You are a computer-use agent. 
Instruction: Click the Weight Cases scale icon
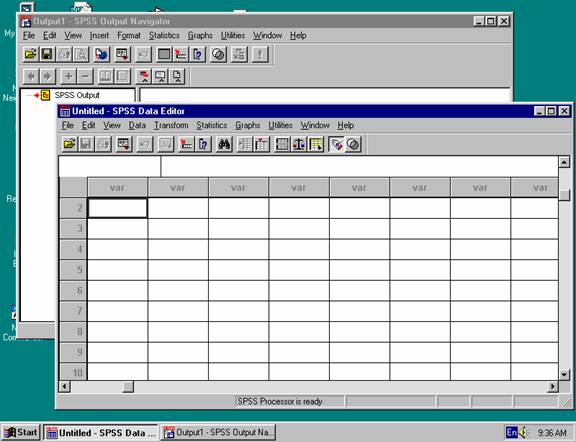pyautogui.click(x=299, y=144)
